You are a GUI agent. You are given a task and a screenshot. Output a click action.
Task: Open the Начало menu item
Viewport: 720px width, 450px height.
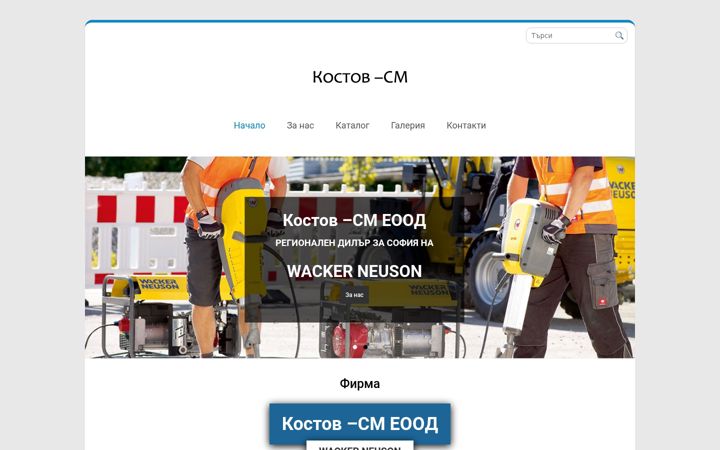point(249,125)
